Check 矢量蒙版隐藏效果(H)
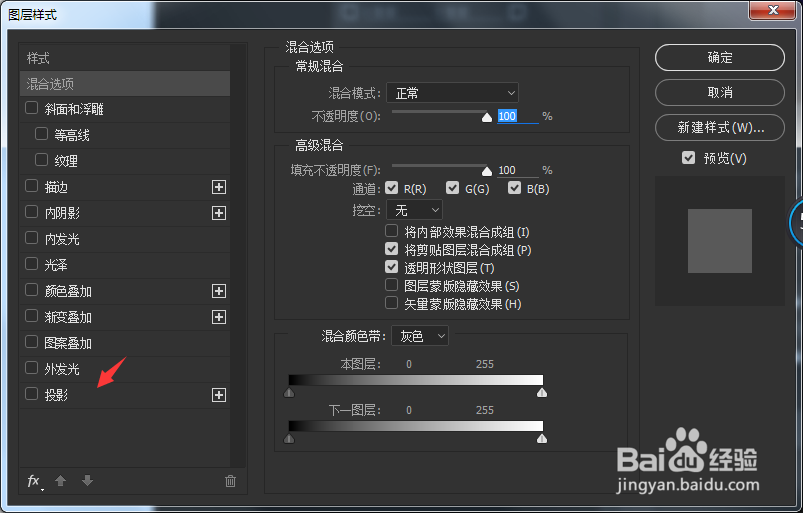This screenshot has height=513, width=803. coord(392,303)
